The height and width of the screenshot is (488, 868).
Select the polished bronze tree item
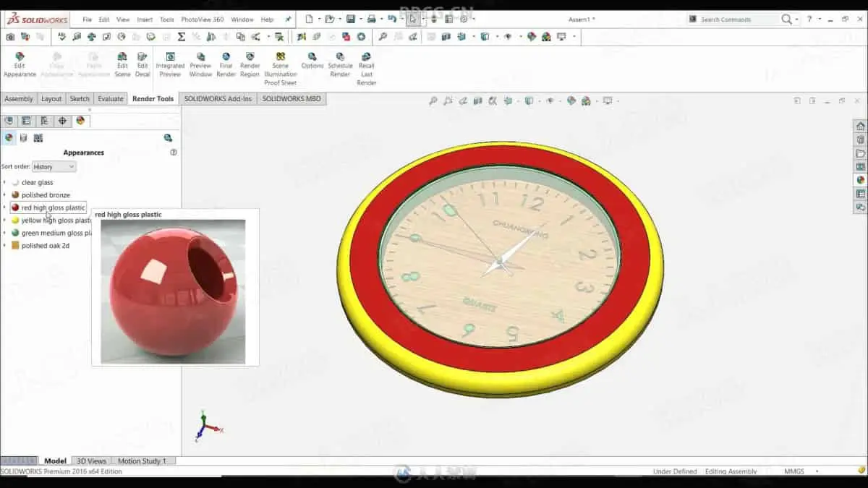(x=46, y=195)
